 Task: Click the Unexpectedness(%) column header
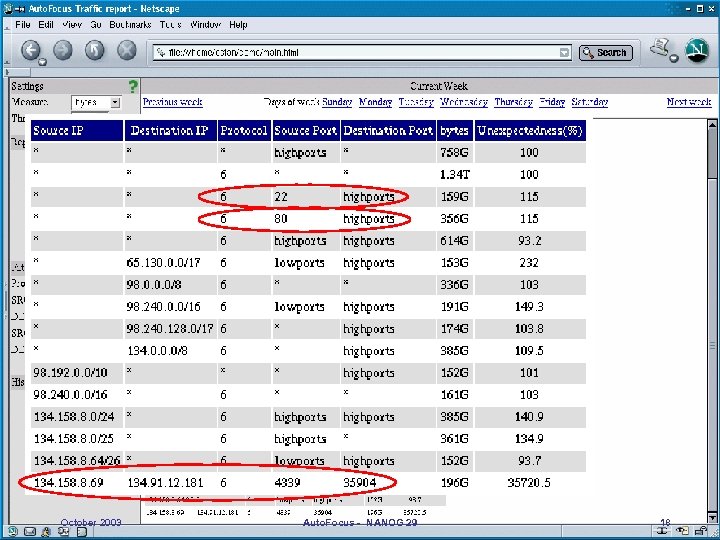point(530,131)
